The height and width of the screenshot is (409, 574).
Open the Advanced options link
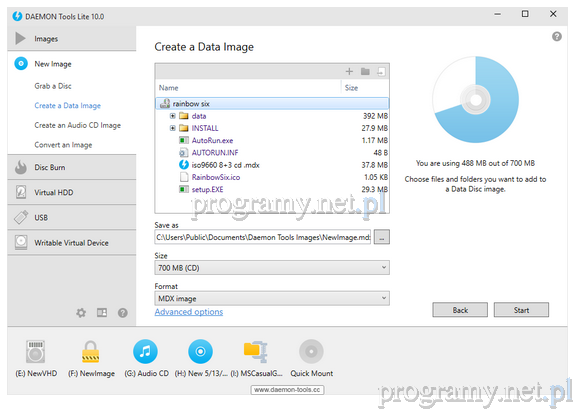(x=189, y=312)
